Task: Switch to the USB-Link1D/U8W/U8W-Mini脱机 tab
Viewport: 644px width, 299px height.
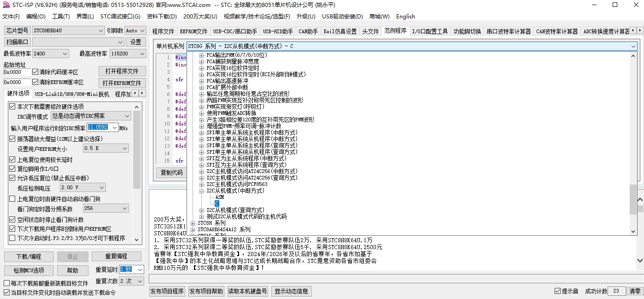Action: pyautogui.click(x=72, y=94)
